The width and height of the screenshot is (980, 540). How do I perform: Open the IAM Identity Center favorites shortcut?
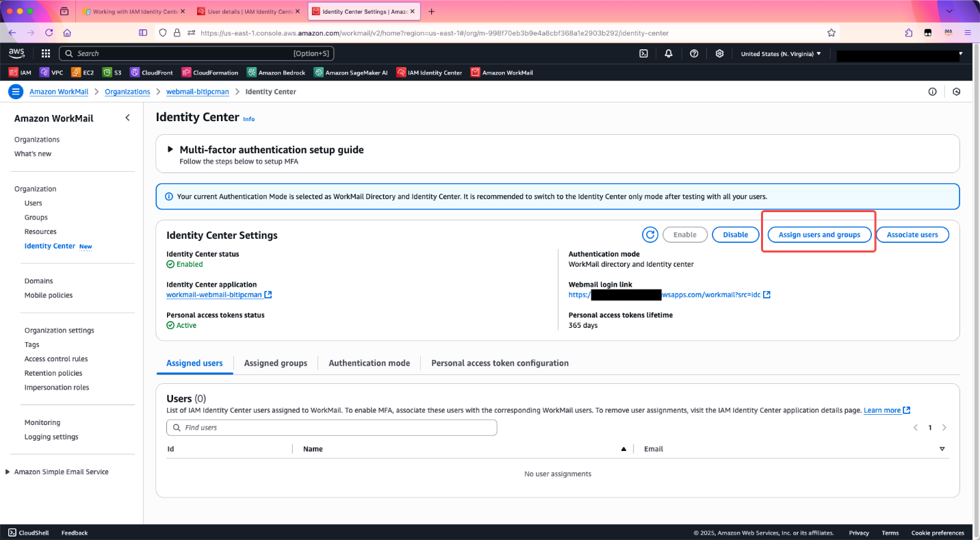tap(429, 73)
